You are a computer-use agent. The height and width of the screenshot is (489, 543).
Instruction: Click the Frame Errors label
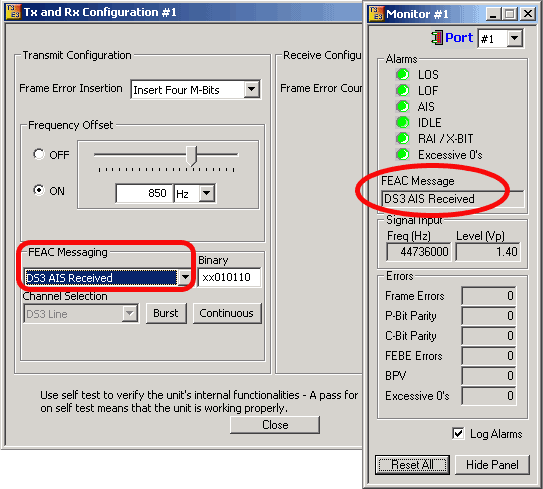point(415,296)
